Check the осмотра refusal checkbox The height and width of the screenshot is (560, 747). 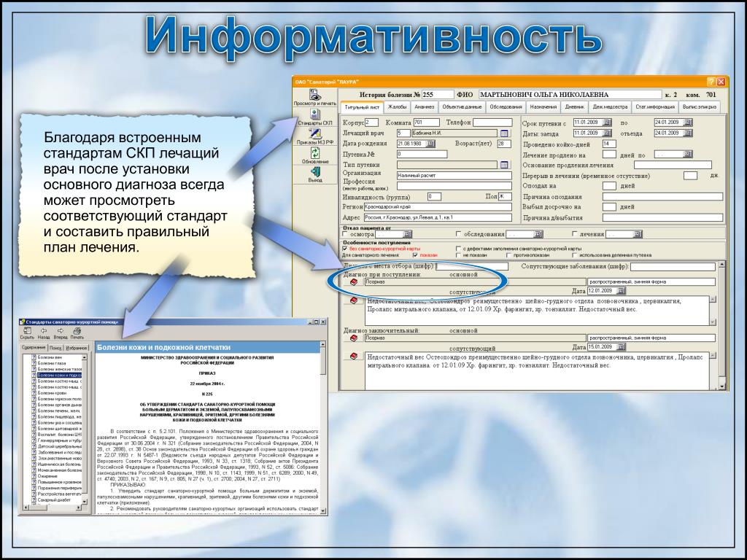coord(345,234)
